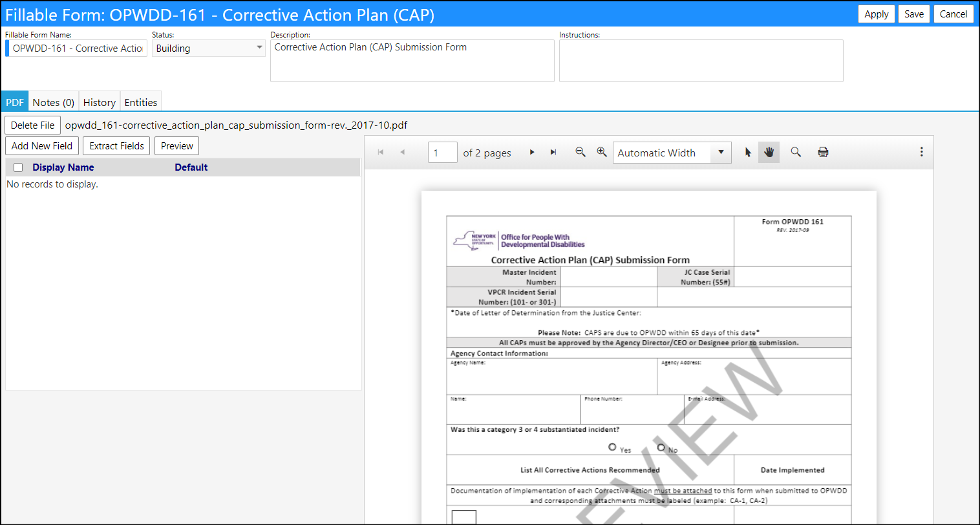Jump to last page in PDF viewer
980x525 pixels.
tap(553, 152)
